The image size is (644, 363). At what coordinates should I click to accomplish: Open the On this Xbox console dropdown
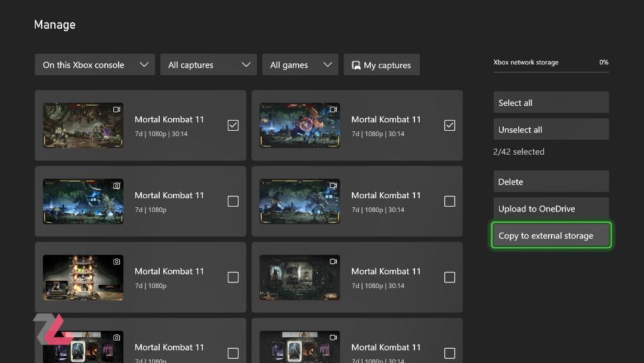(x=95, y=64)
